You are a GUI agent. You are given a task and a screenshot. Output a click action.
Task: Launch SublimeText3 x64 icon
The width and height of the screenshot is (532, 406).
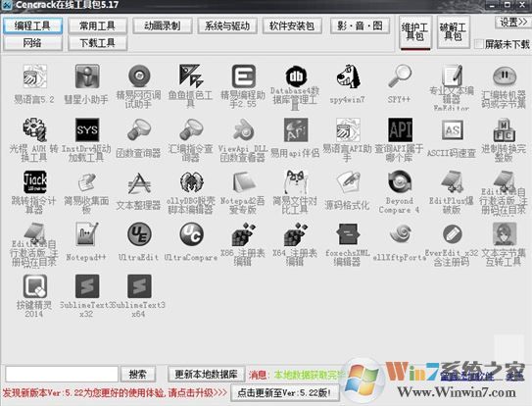[x=139, y=286]
